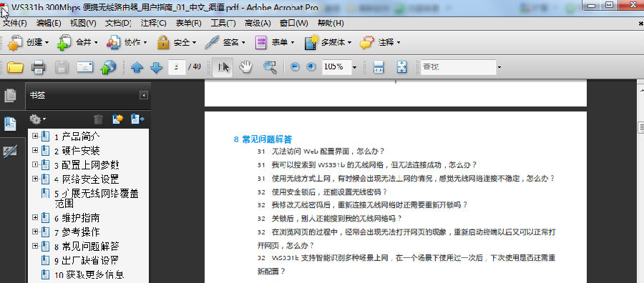The width and height of the screenshot is (644, 283).
Task: Expand the 8 常见问题解答 bookmark
Action: click(35, 246)
